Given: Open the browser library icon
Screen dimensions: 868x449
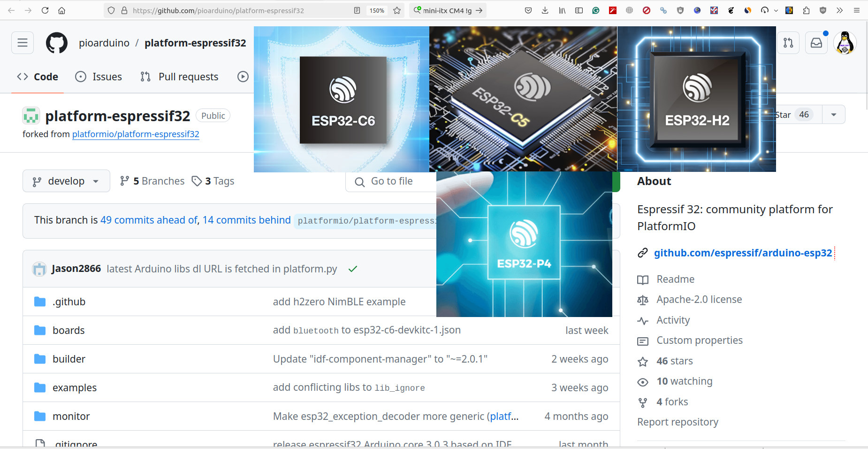Looking at the screenshot, I should (562, 10).
